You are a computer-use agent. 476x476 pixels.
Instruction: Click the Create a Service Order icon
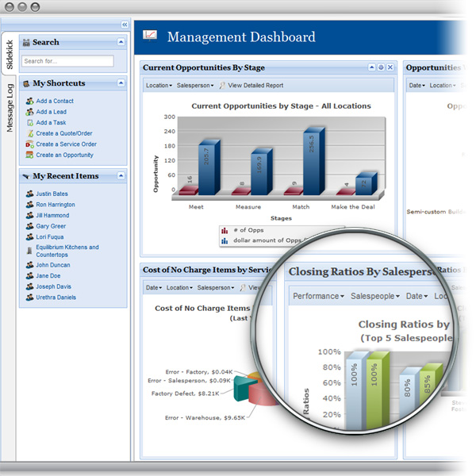[29, 144]
